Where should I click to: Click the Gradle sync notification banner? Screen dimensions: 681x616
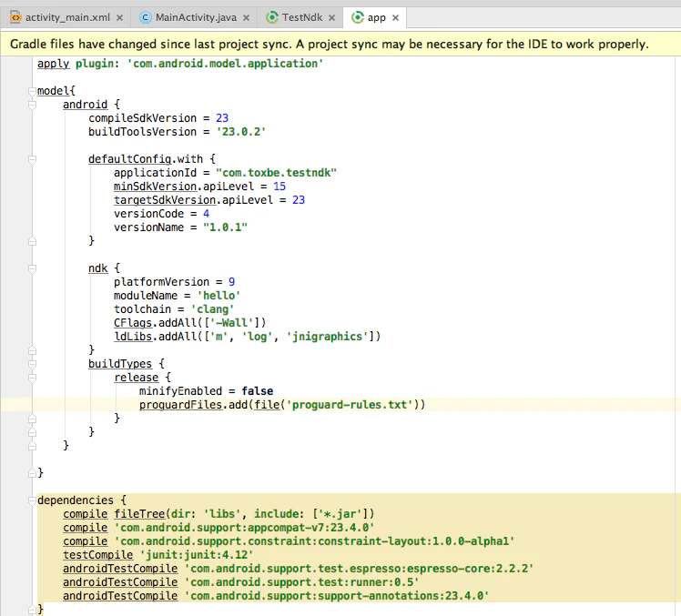pyautogui.click(x=340, y=44)
